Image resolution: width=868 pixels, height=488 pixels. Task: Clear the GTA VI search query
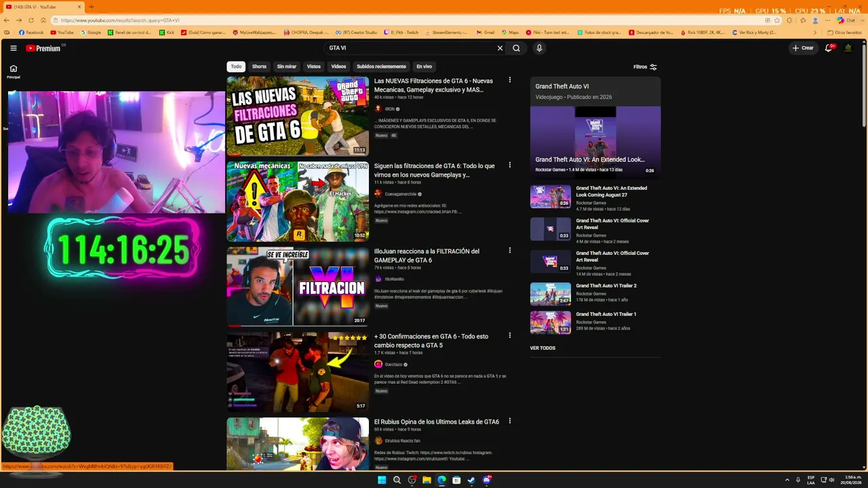pos(500,48)
